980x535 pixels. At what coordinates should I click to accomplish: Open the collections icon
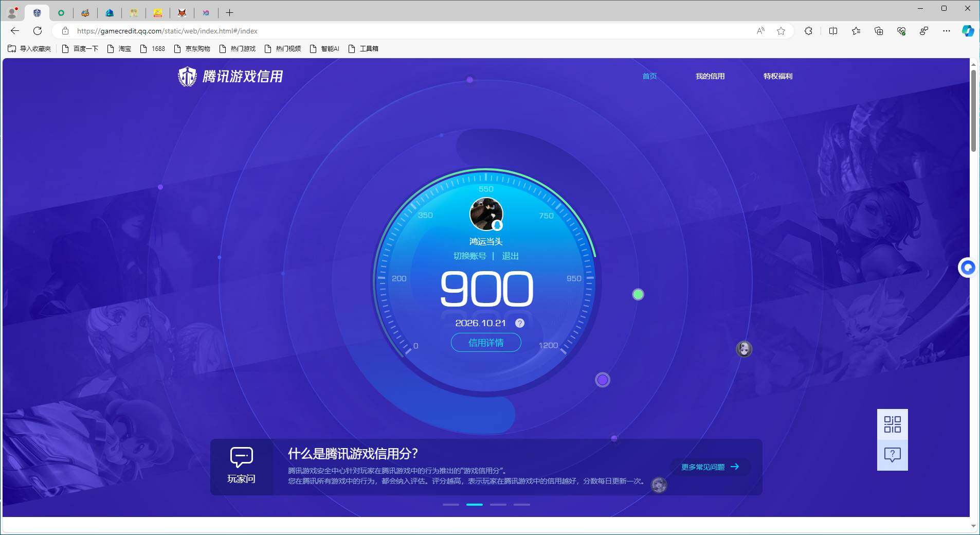coord(879,31)
